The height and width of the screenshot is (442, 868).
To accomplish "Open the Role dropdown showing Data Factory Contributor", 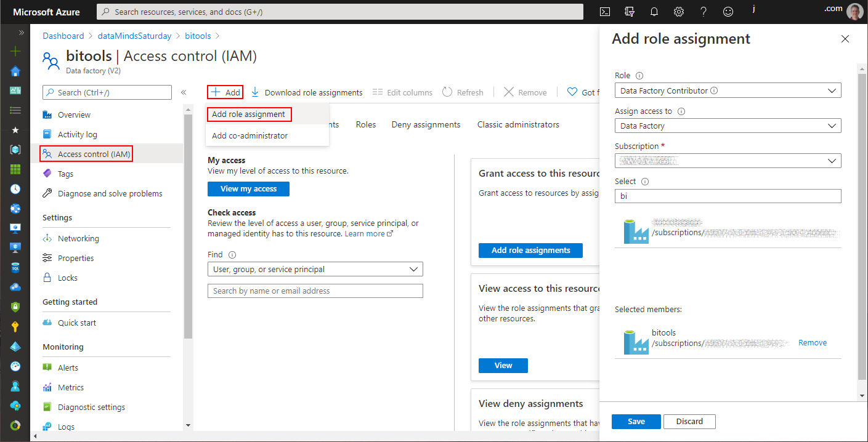I will [x=728, y=90].
